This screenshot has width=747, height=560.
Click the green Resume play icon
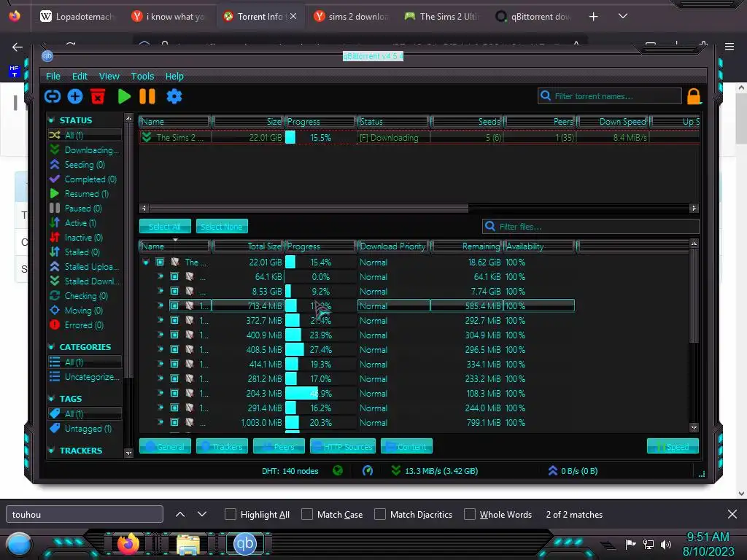click(x=124, y=97)
